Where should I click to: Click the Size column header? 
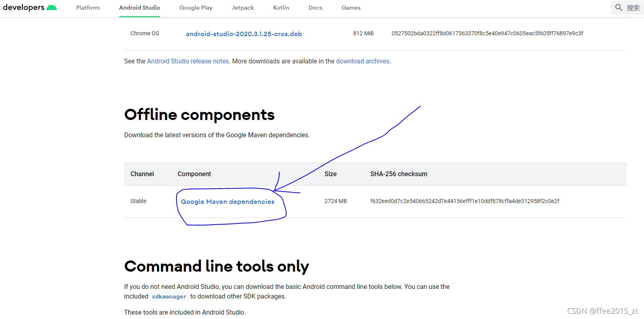tap(330, 174)
